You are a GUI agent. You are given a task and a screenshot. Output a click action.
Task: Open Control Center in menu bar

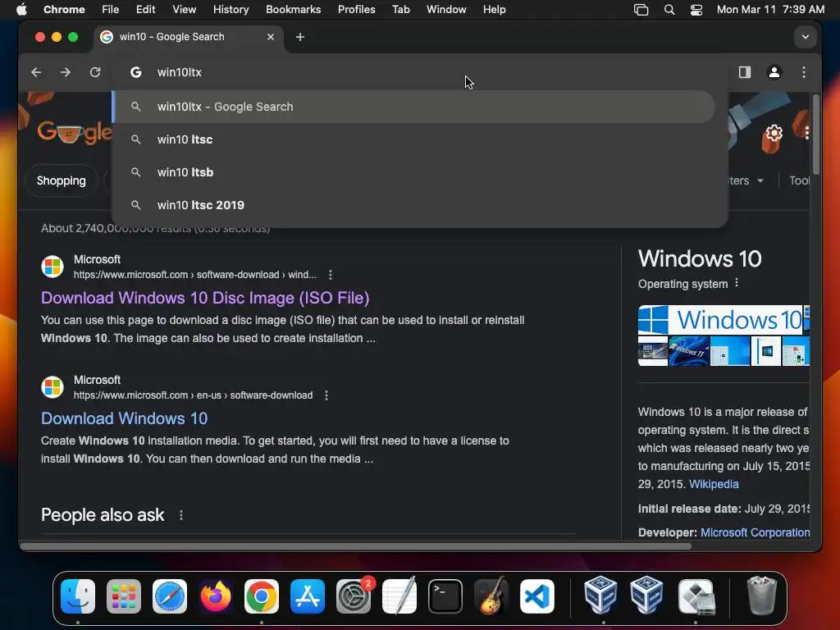[696, 10]
